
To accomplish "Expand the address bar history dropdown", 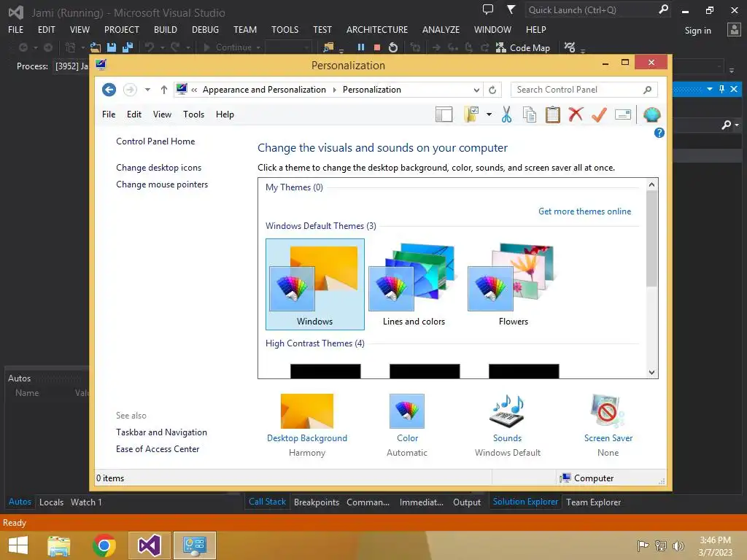I will point(476,90).
